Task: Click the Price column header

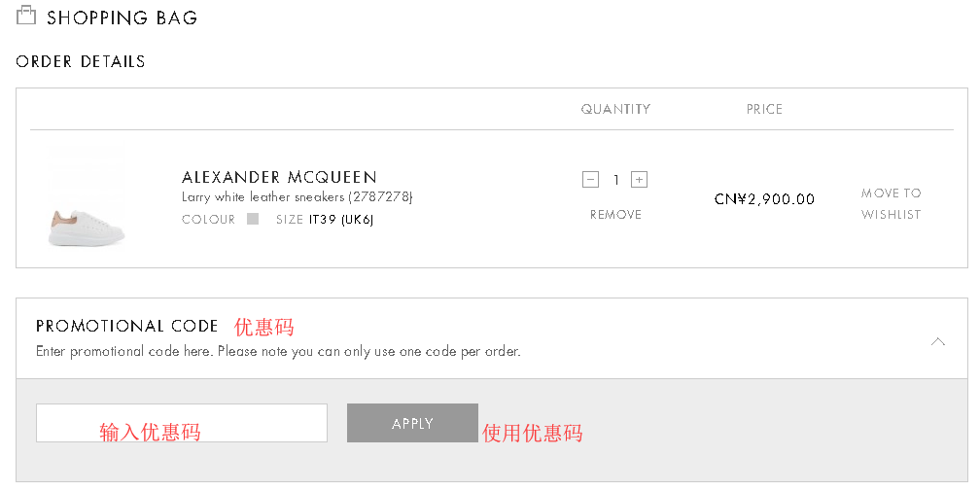Action: tap(764, 109)
